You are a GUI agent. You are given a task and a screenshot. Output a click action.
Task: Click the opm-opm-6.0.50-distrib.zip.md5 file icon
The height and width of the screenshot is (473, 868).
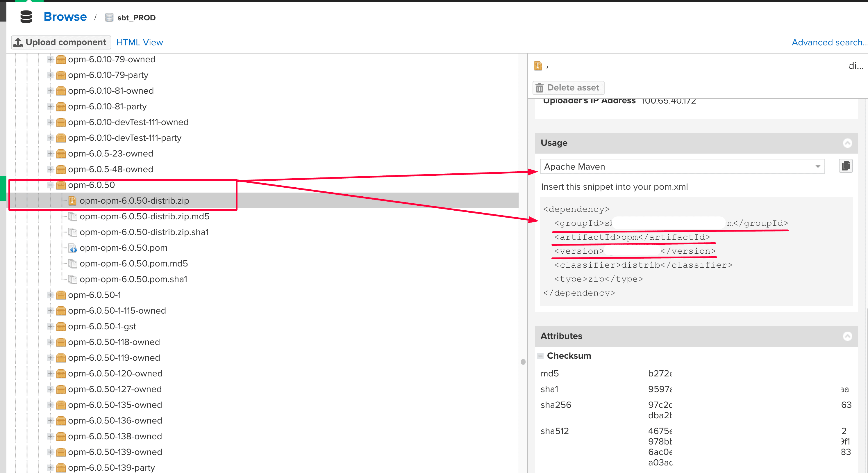[x=72, y=216]
